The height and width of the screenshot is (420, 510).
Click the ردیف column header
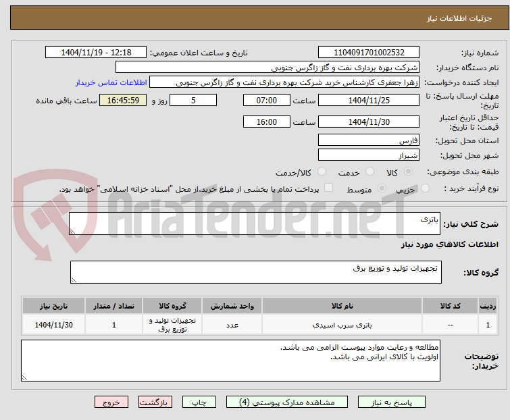(x=488, y=306)
